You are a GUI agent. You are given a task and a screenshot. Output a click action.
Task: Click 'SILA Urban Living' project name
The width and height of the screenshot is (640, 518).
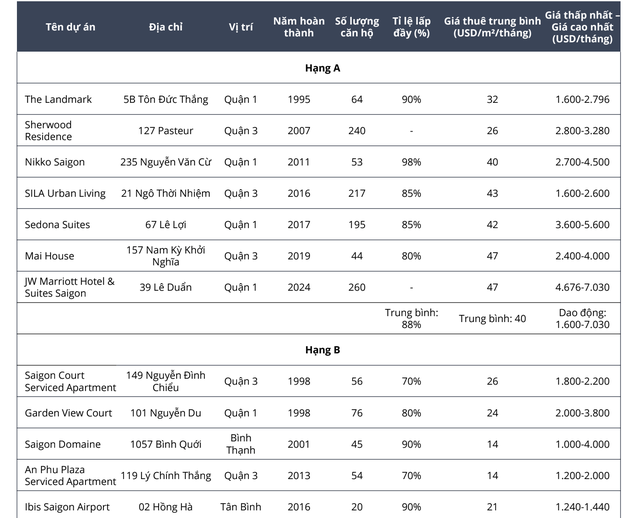pos(65,193)
